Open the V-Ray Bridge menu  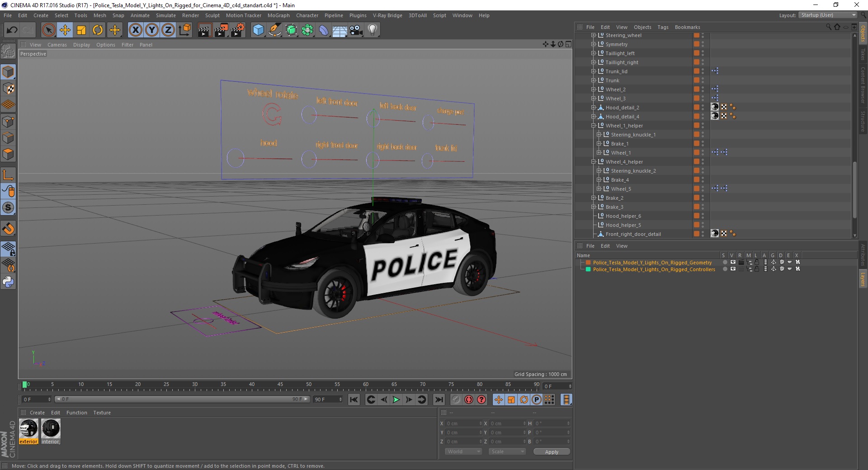tap(387, 15)
